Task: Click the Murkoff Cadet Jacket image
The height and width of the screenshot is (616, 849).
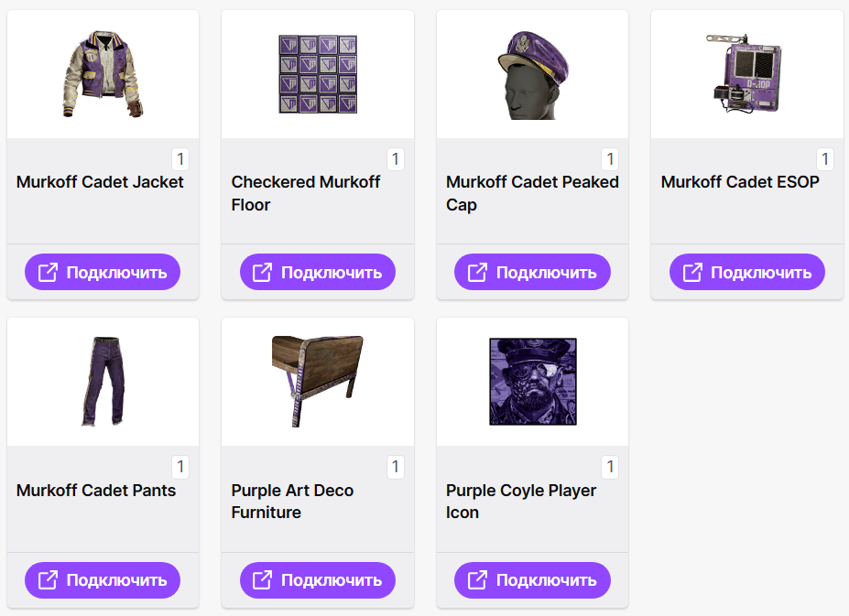Action: [103, 74]
